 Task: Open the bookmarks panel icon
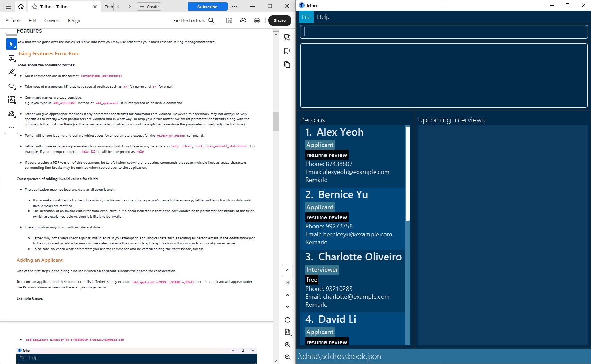pyautogui.click(x=287, y=51)
